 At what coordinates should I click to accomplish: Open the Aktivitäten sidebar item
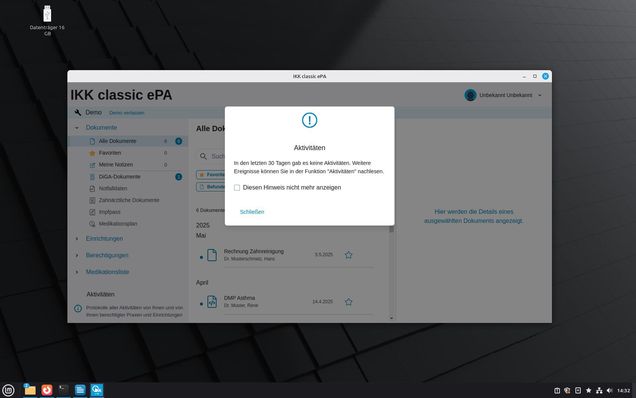tap(101, 294)
